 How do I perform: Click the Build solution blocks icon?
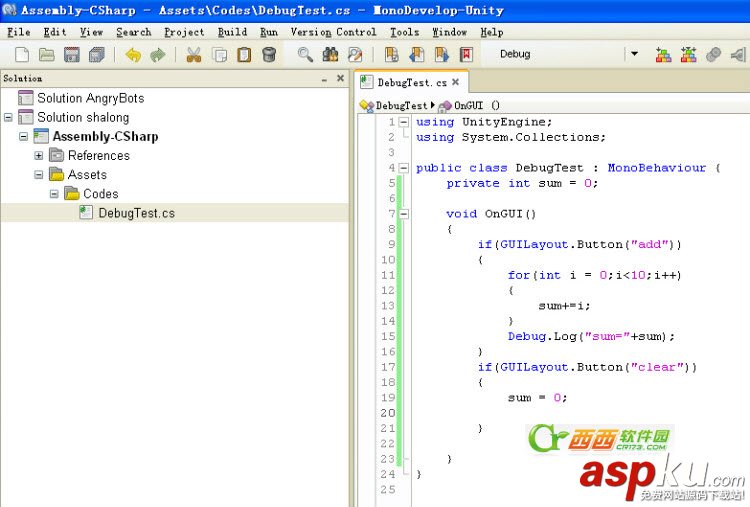coord(663,55)
